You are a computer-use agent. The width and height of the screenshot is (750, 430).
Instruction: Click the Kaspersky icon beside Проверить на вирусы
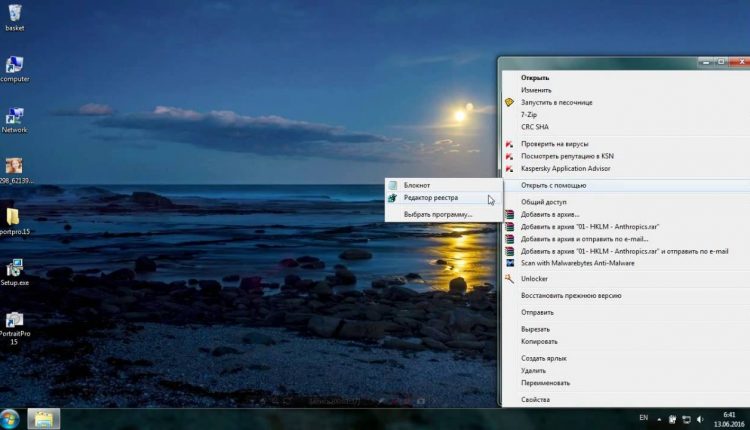[x=509, y=144]
